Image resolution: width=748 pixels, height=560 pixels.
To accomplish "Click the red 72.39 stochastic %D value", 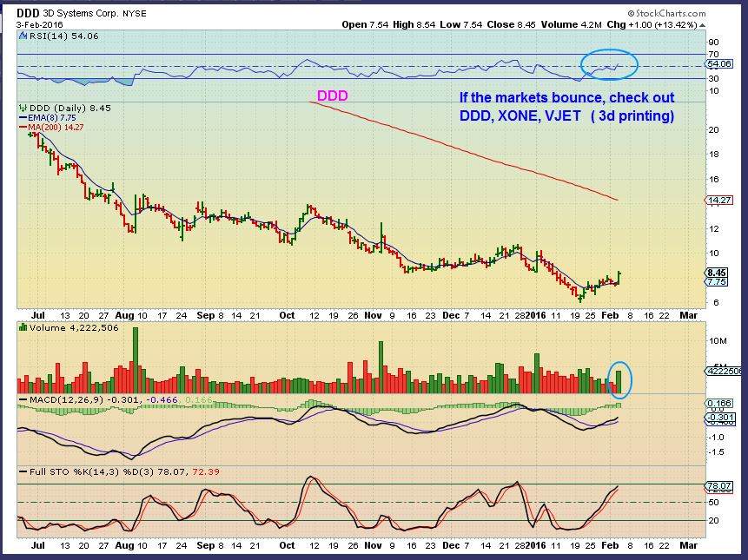I will [206, 471].
